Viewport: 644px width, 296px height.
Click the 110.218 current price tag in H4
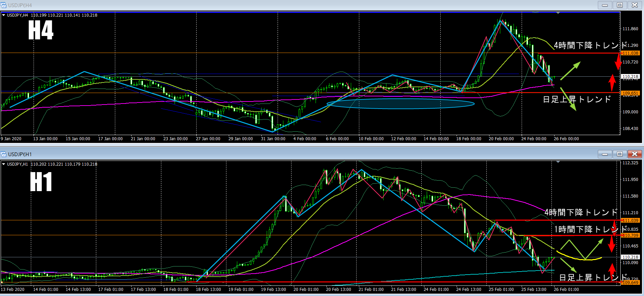(x=630, y=77)
